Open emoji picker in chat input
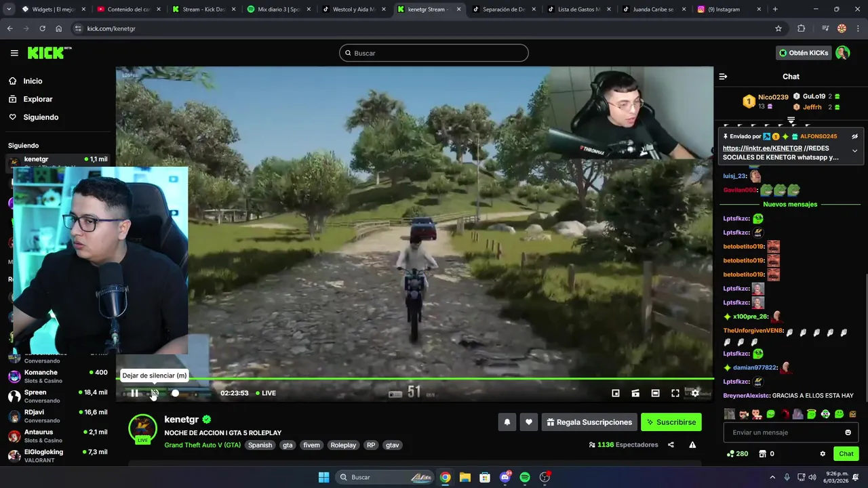Screen dimensions: 868x488 (848, 432)
